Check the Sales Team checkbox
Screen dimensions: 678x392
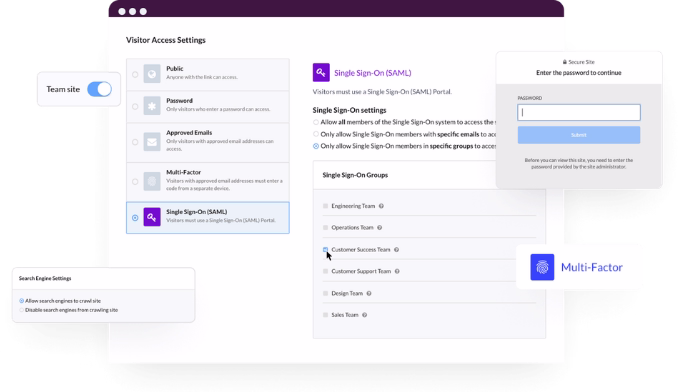coord(326,315)
